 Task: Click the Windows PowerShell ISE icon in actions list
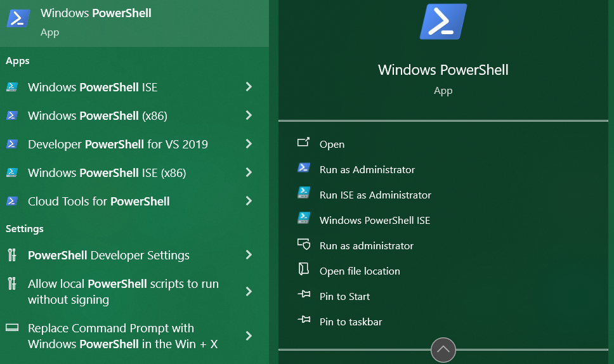coord(304,218)
